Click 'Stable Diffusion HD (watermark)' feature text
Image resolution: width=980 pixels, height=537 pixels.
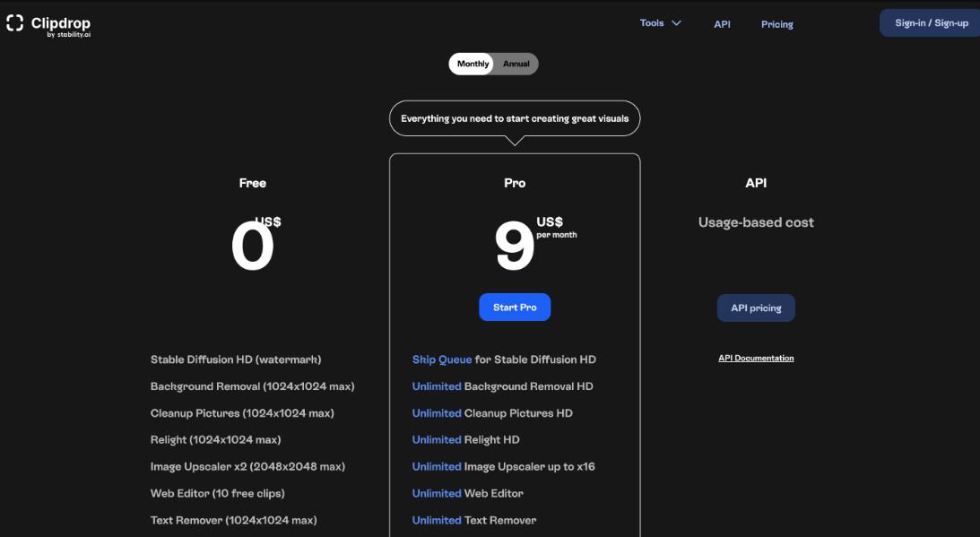click(236, 359)
